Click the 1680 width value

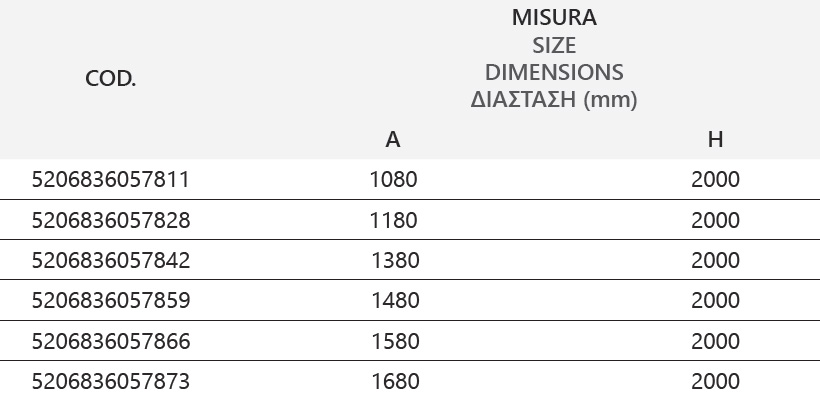(x=395, y=381)
